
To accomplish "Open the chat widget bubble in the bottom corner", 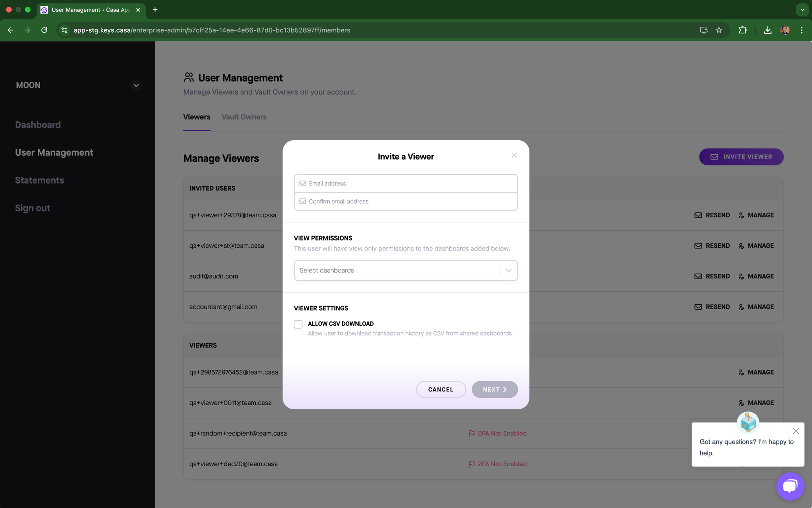I will 790,486.
